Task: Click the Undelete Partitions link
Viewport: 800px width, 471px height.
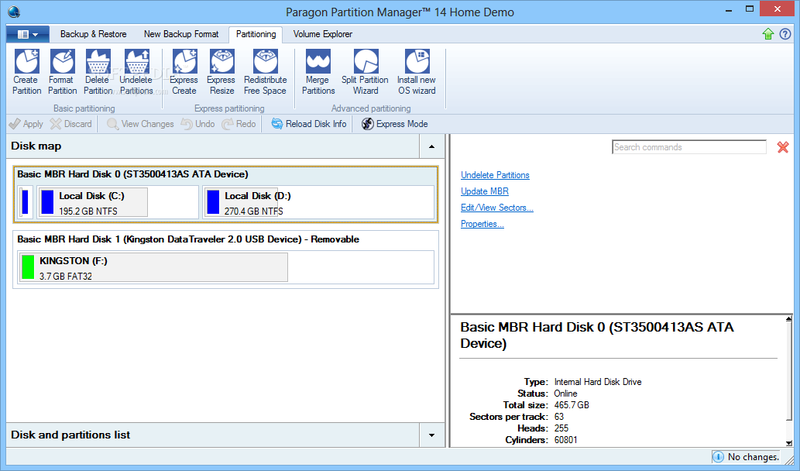Action: coord(495,175)
